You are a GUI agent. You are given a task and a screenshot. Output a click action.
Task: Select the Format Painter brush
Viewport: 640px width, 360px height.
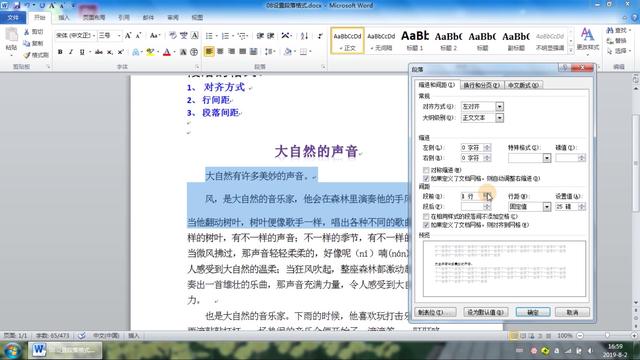27,55
